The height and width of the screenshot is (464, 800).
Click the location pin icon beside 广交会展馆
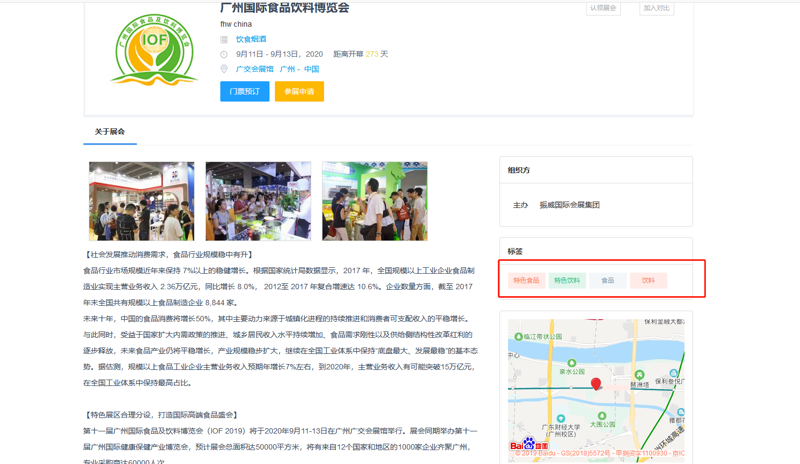[224, 69]
